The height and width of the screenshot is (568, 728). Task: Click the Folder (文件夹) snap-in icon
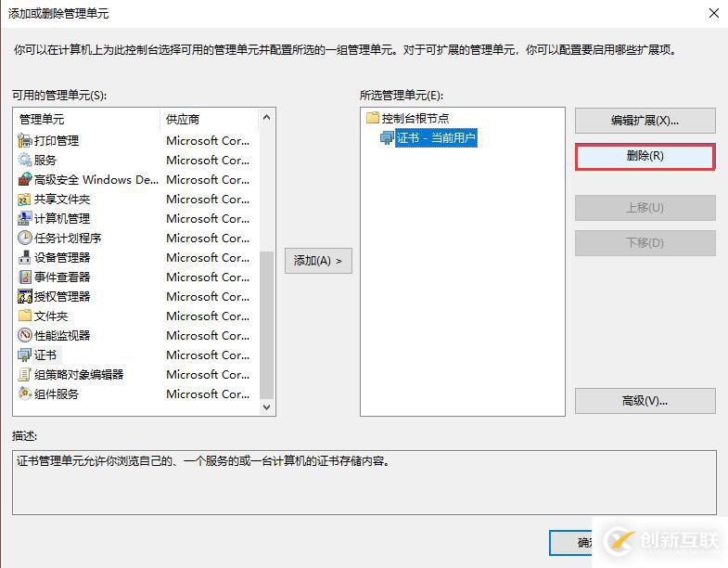point(24,316)
